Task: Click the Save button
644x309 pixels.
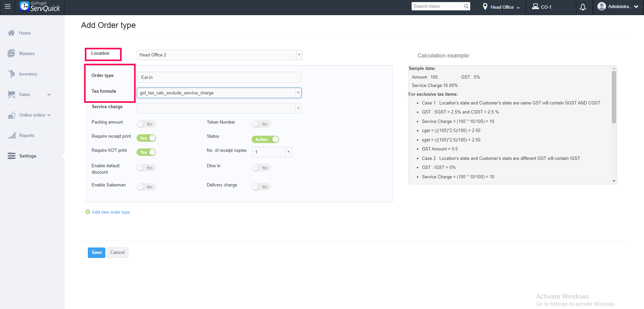Action: [97, 253]
